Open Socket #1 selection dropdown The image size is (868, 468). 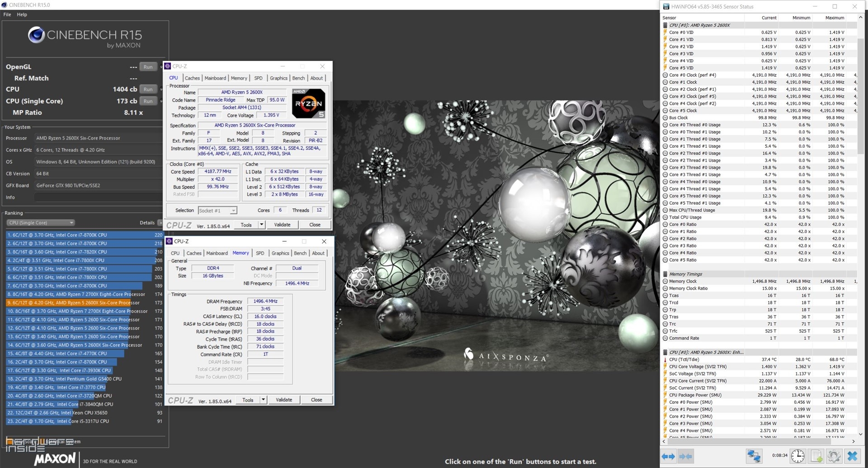click(x=217, y=211)
